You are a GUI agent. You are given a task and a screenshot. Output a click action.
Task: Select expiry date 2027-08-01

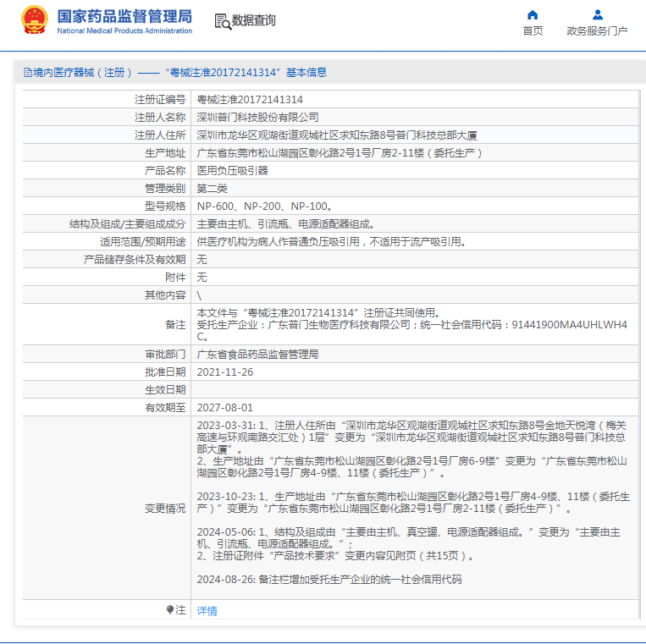(x=225, y=408)
